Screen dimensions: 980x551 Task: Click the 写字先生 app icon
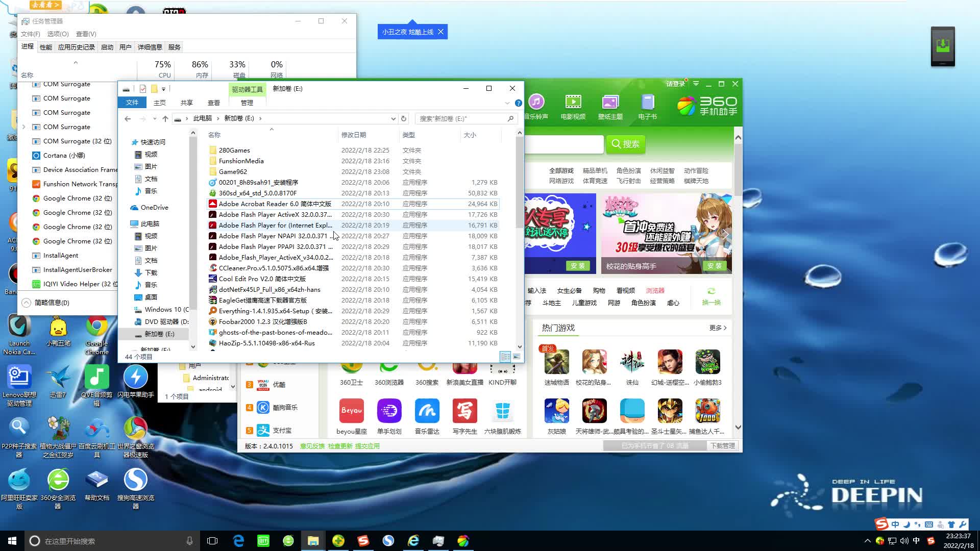465,411
